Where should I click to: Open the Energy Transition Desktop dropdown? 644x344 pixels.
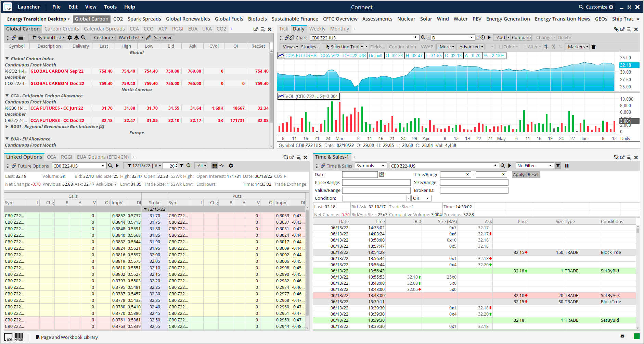click(x=38, y=19)
